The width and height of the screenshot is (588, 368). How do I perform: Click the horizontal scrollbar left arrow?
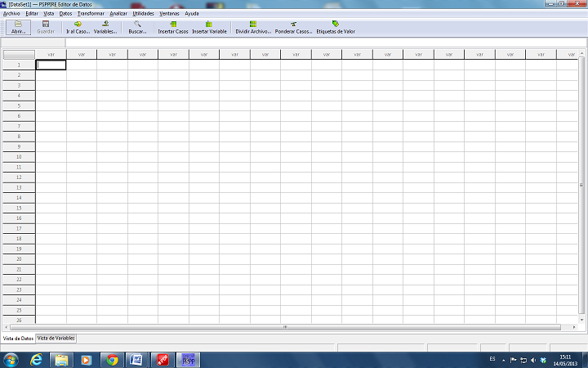[x=7, y=327]
